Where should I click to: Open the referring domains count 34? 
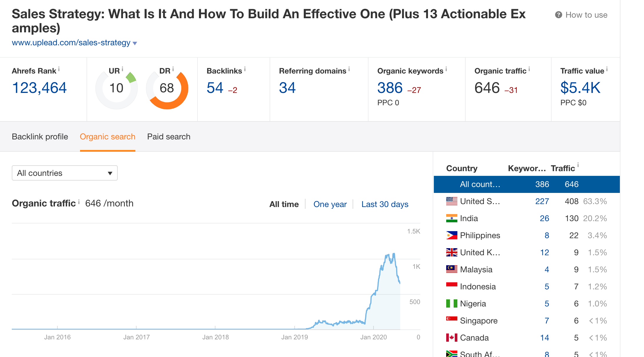(287, 88)
